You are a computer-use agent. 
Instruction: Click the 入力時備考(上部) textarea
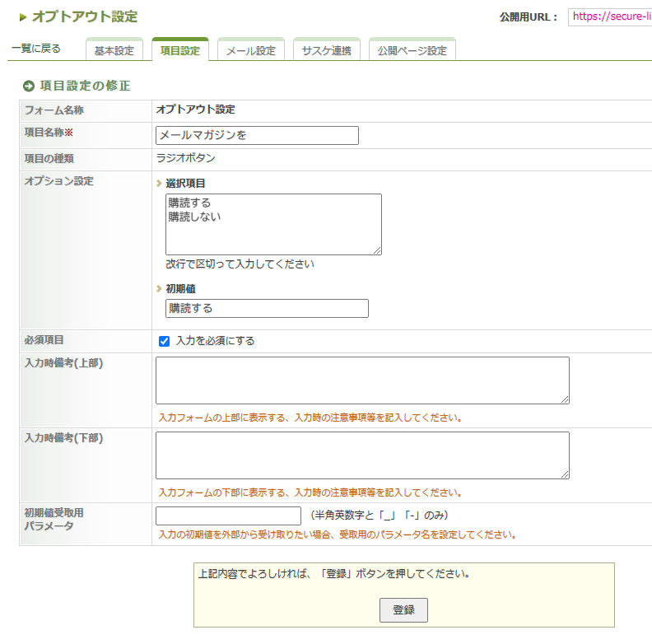point(362,380)
